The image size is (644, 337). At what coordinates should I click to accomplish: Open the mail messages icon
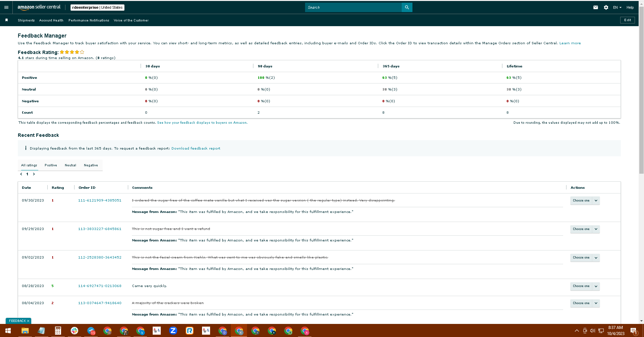tap(596, 7)
